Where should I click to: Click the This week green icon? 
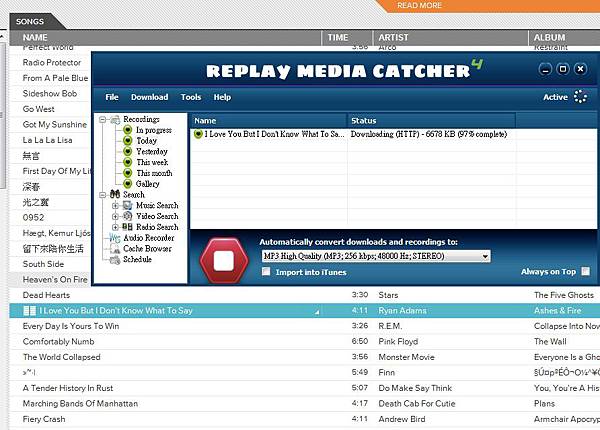(128, 162)
